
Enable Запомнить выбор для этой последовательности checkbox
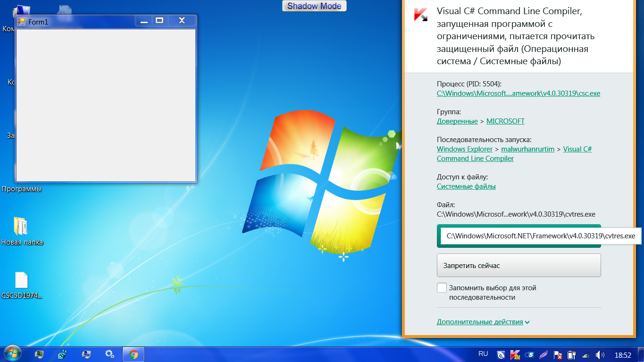pyautogui.click(x=442, y=288)
